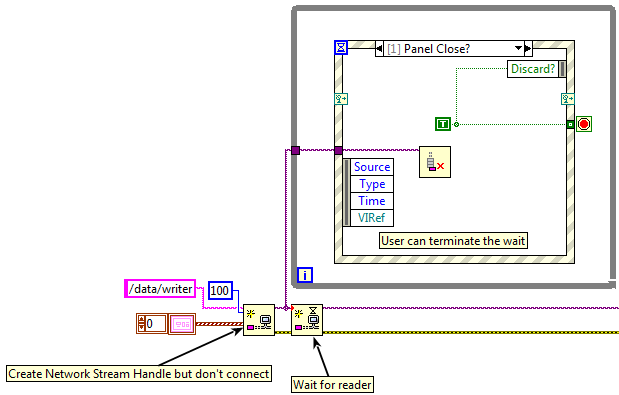Click the Type event data node

tap(372, 184)
